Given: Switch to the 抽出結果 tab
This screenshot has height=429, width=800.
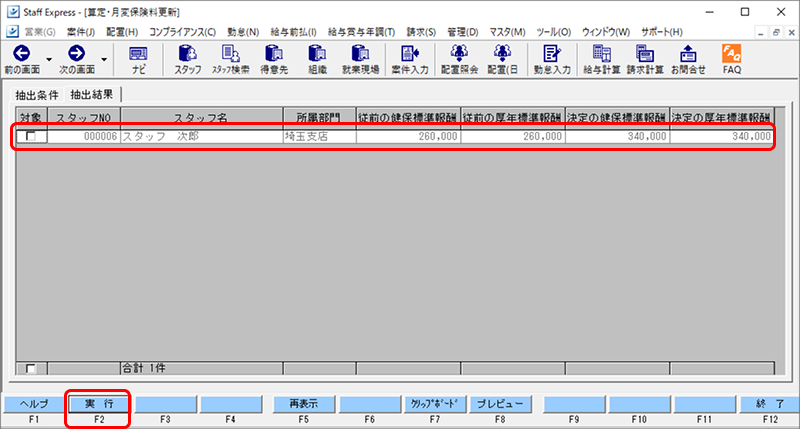Looking at the screenshot, I should 92,94.
